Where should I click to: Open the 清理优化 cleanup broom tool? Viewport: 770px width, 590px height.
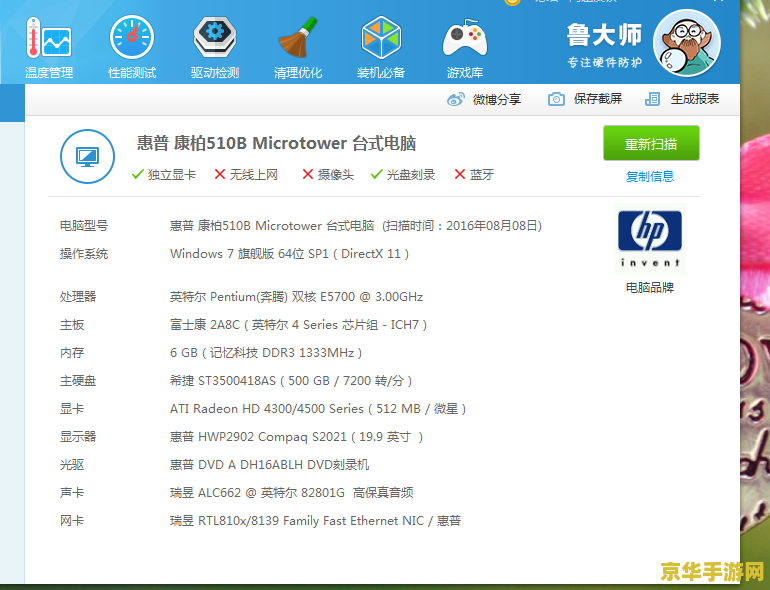[x=298, y=48]
